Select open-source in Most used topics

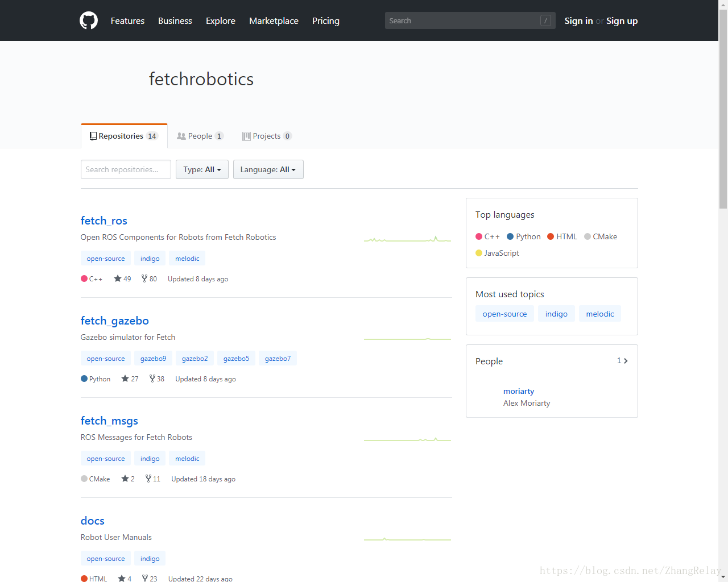point(505,314)
